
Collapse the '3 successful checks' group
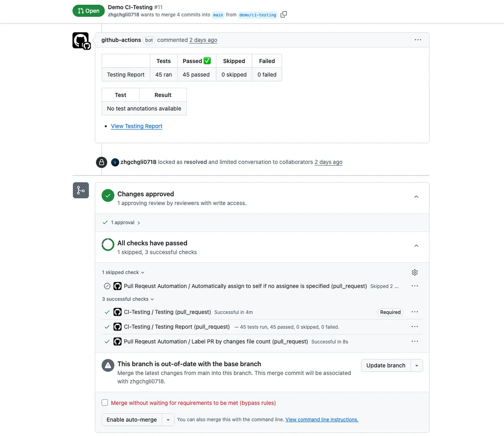click(x=128, y=299)
